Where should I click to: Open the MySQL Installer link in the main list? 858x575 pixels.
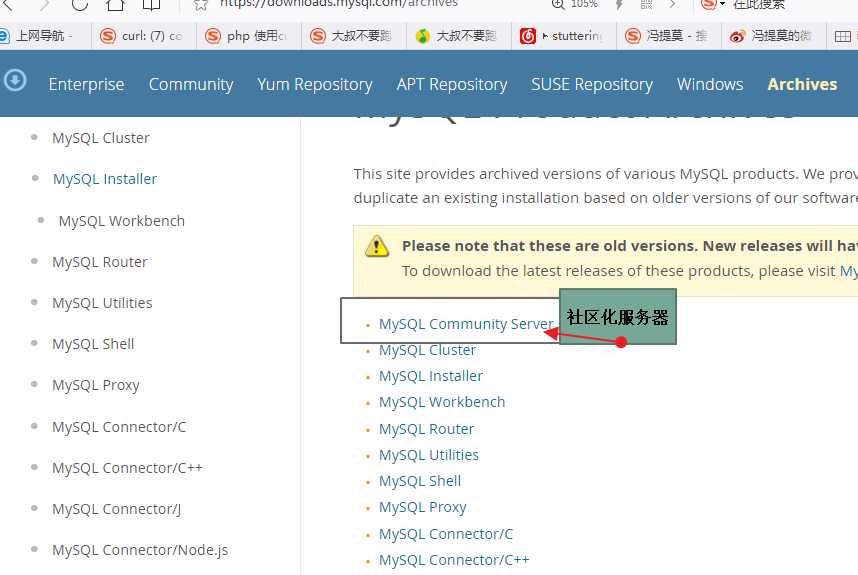coord(431,376)
